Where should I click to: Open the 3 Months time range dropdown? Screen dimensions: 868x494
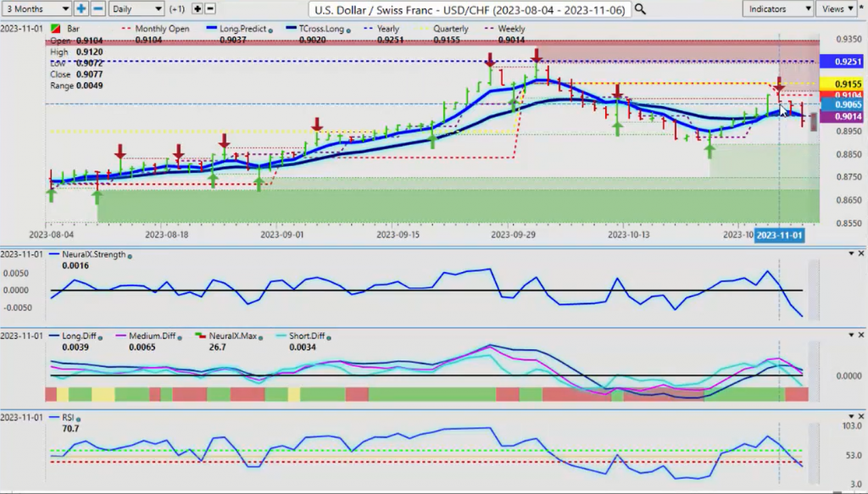click(x=36, y=8)
